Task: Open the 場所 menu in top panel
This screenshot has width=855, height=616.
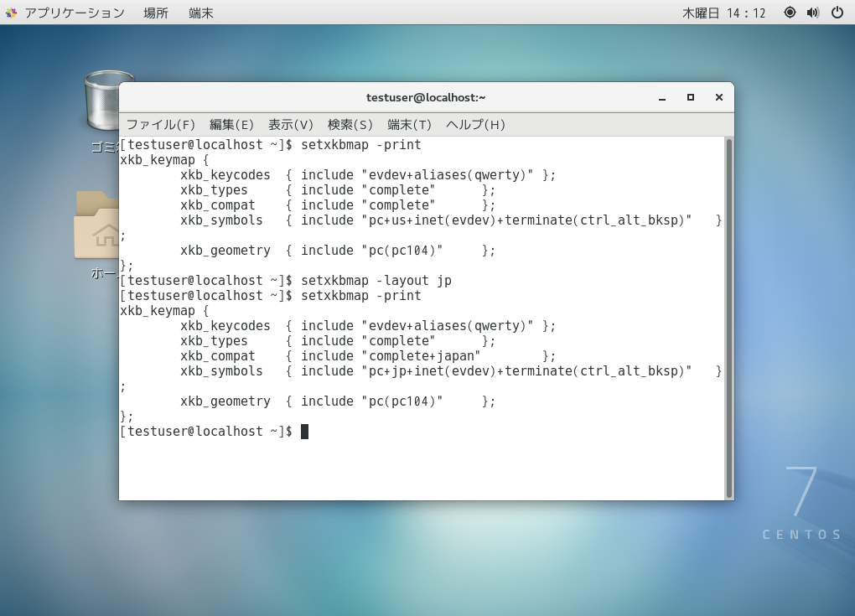Action: pos(155,13)
